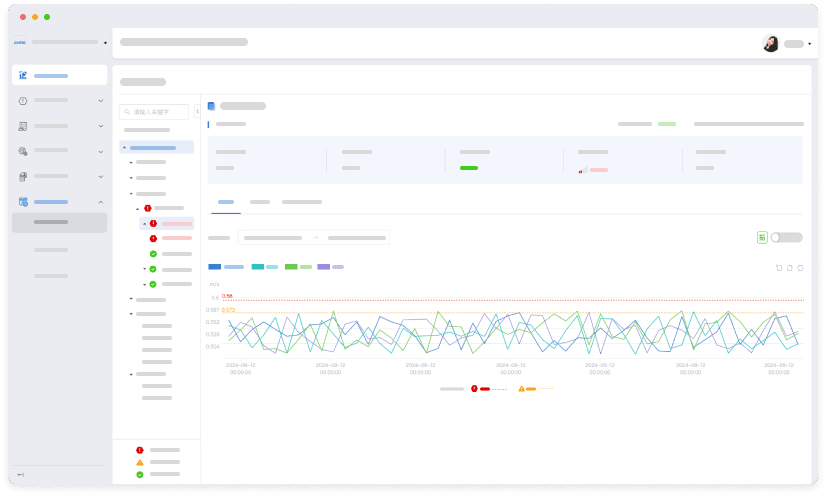Click the green Excel export icon beside the toggle

(762, 237)
